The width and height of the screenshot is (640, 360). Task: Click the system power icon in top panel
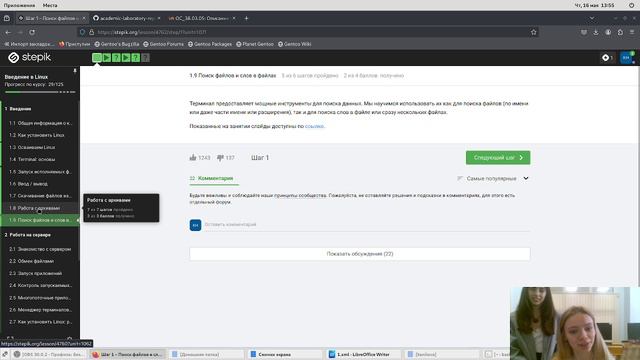(x=631, y=5)
